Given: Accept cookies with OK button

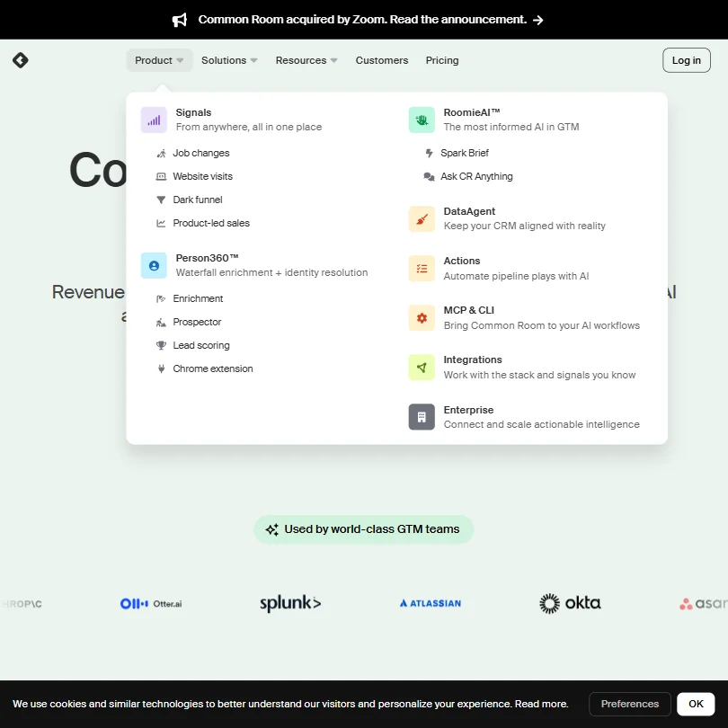Looking at the screenshot, I should pyautogui.click(x=696, y=704).
